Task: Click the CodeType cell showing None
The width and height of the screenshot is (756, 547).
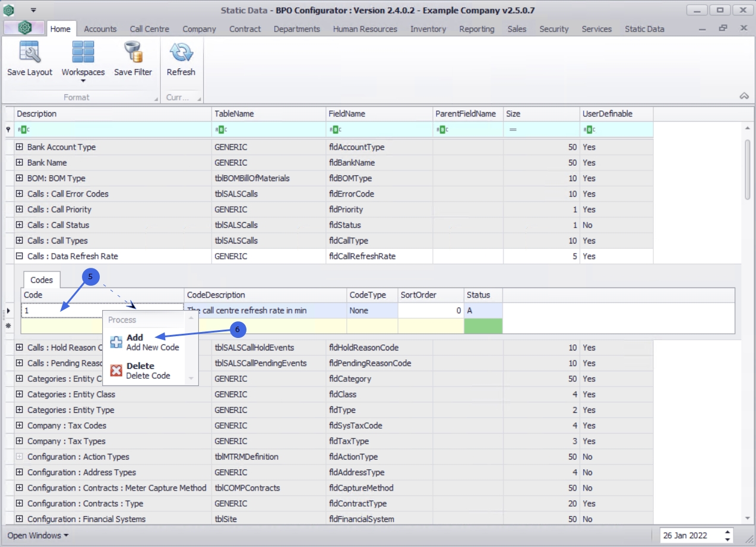Action: [x=372, y=310]
